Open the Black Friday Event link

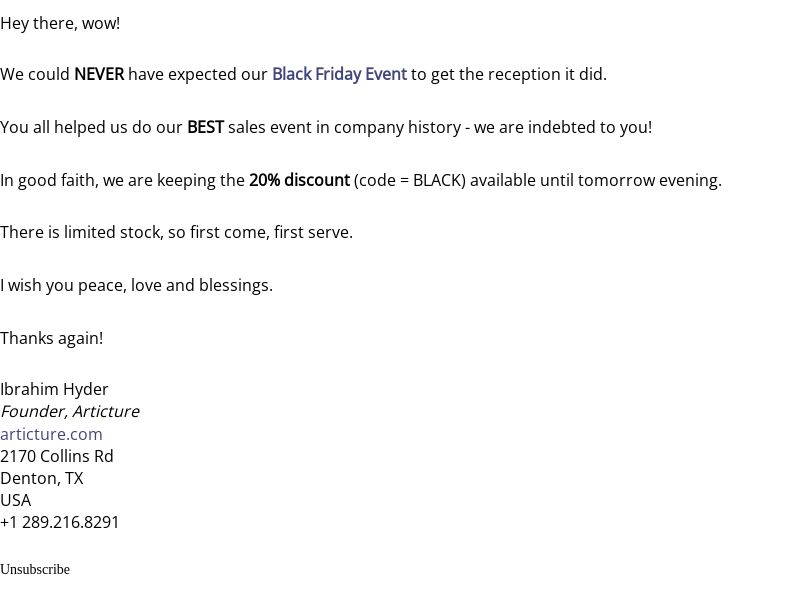(339, 74)
